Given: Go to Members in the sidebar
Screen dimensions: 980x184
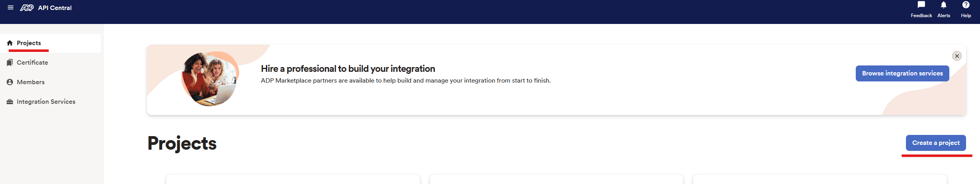Looking at the screenshot, I should click(x=50, y=82).
